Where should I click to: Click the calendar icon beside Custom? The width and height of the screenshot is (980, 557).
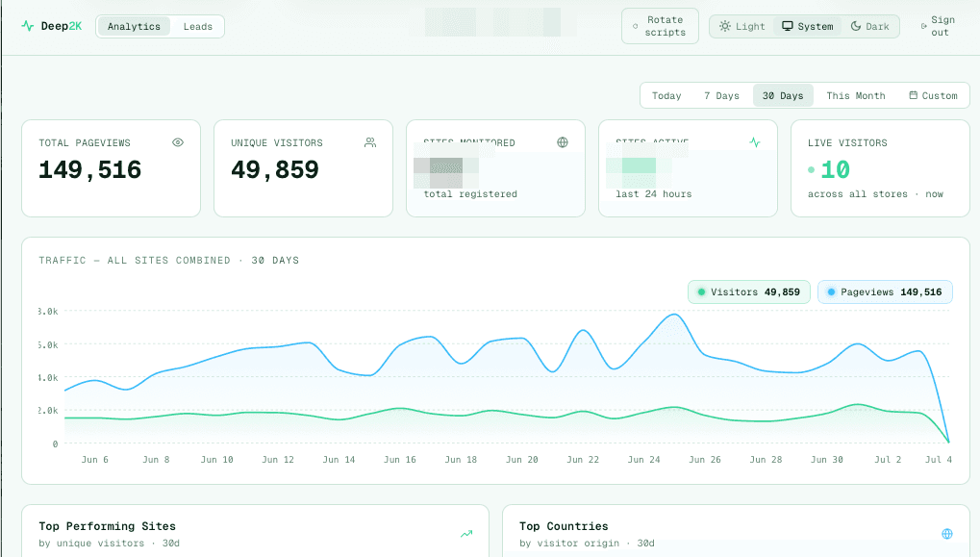[x=913, y=95]
